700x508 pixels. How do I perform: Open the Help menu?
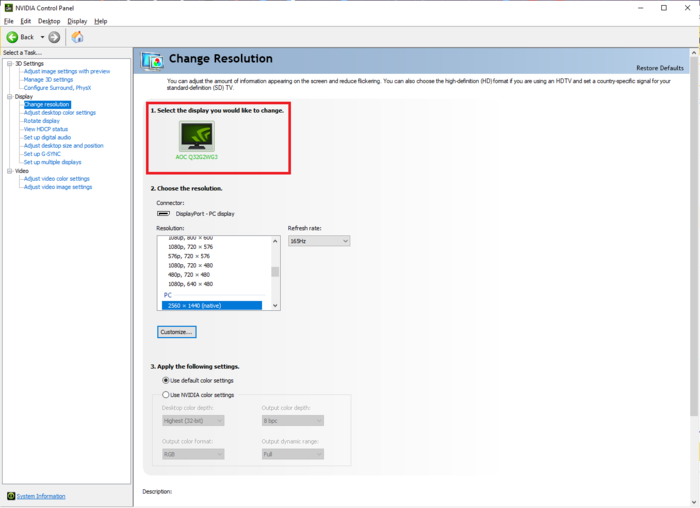101,21
